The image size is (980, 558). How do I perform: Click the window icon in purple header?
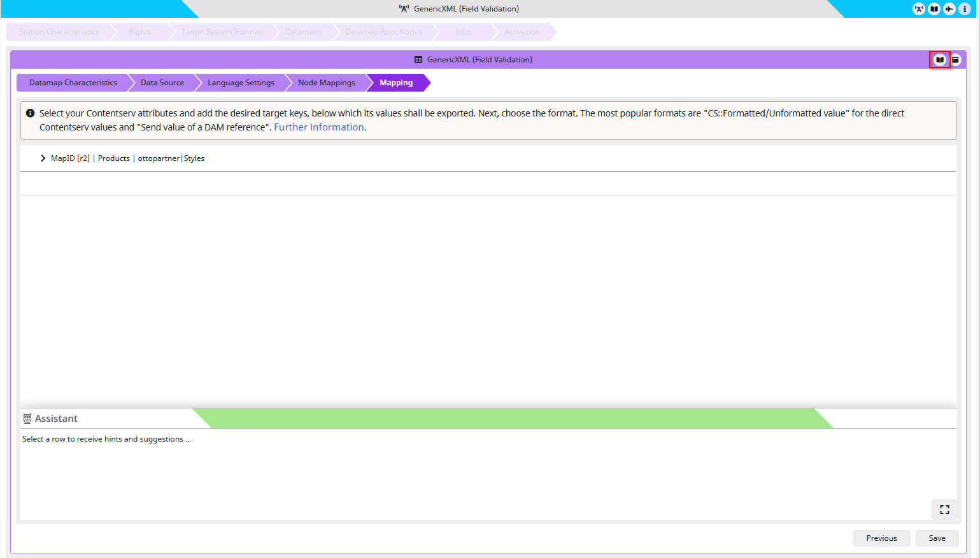click(x=955, y=60)
